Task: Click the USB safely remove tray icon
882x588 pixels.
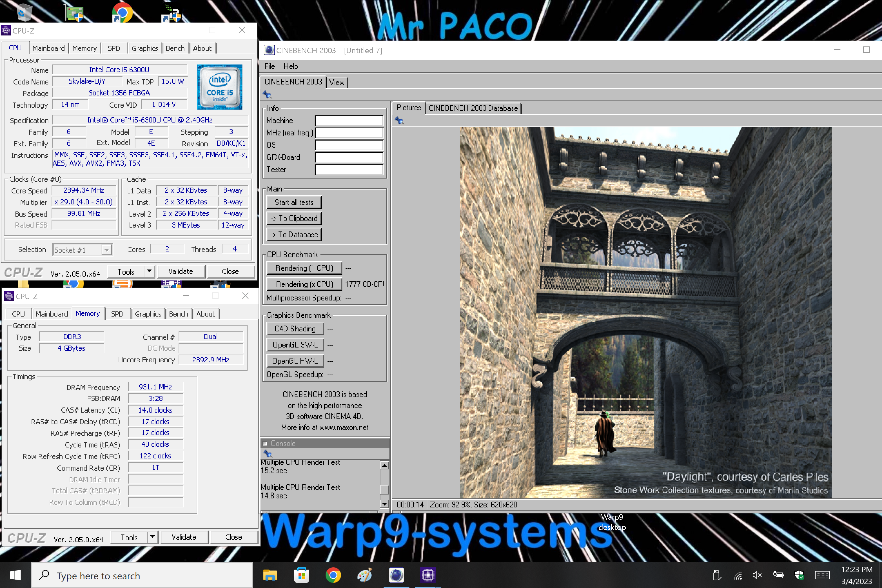Action: click(x=717, y=575)
